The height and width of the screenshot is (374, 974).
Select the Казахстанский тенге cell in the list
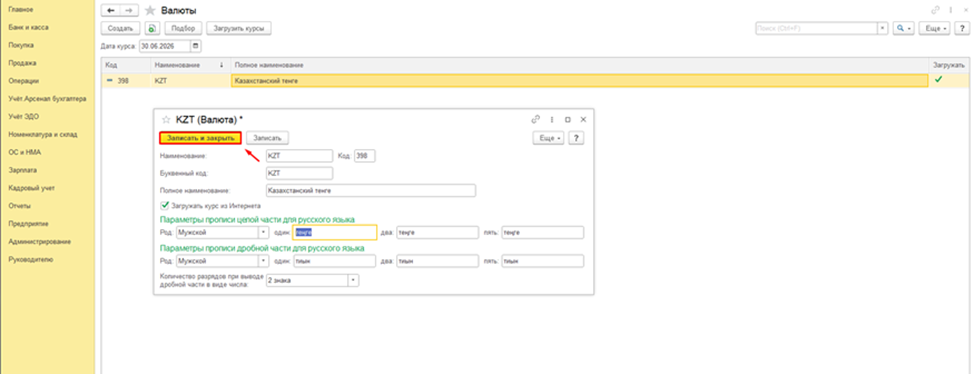[579, 80]
